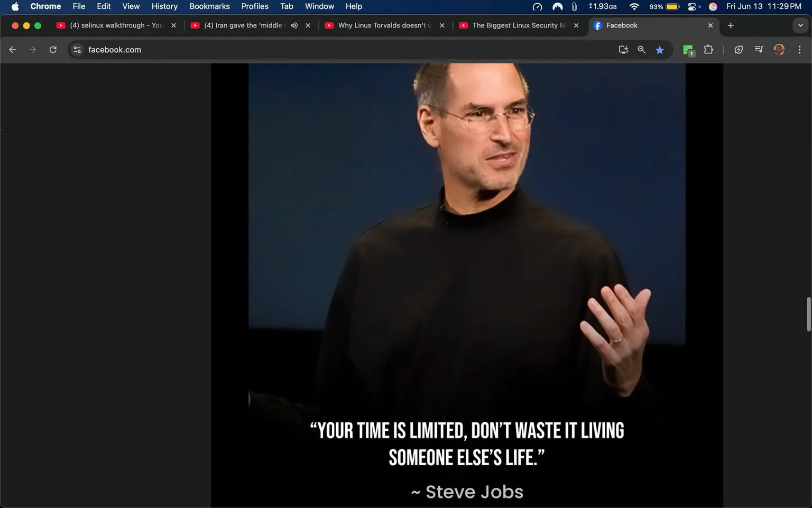The height and width of the screenshot is (508, 812).
Task: Toggle the macOS Control Center icon
Action: click(692, 6)
